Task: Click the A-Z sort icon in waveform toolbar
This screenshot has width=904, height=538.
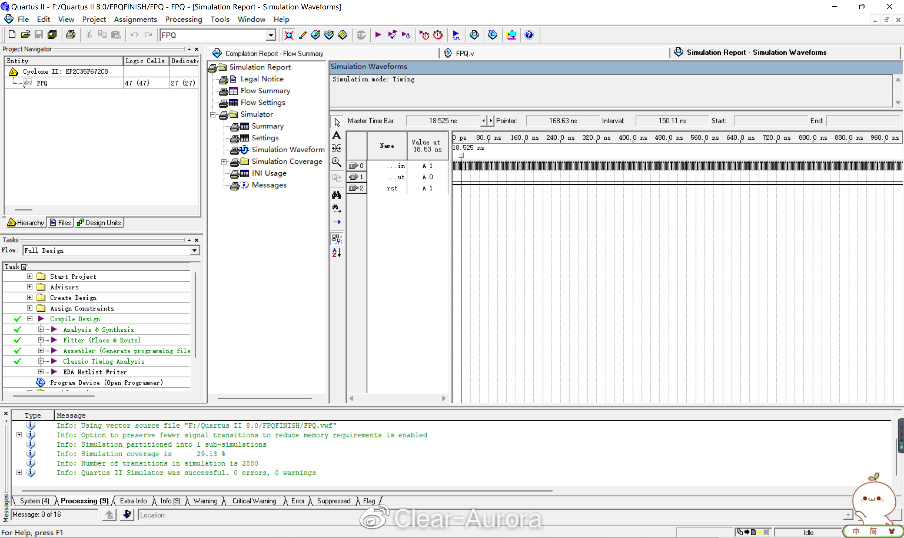Action: pyautogui.click(x=337, y=252)
